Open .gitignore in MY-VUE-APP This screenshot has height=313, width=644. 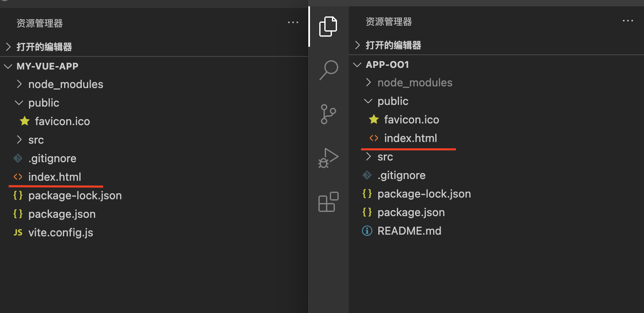coord(52,158)
